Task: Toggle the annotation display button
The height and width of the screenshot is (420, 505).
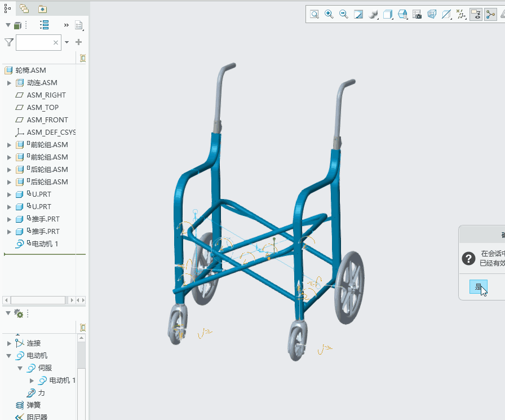Action: 476,15
